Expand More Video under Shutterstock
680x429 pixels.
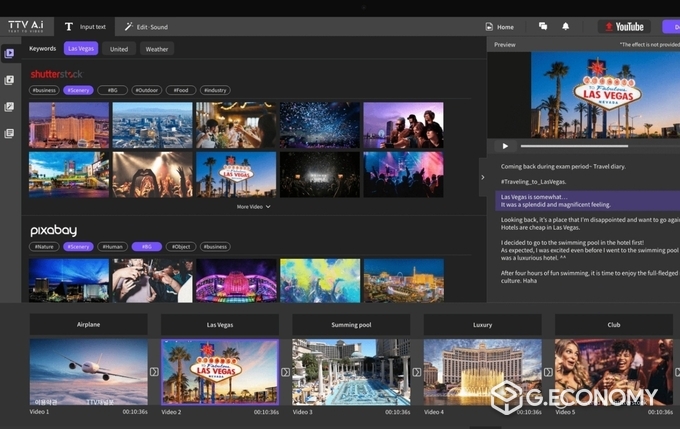253,207
